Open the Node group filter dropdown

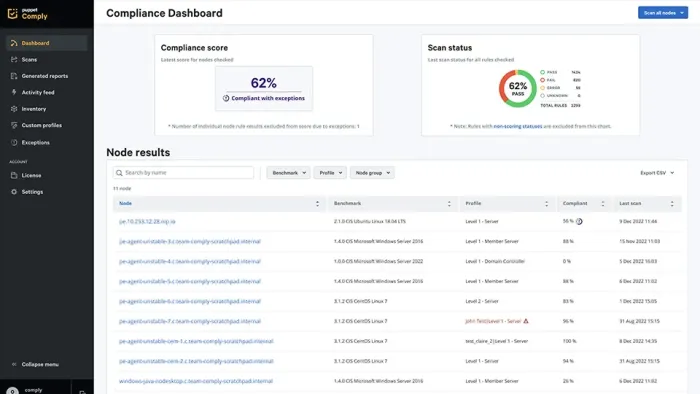tap(372, 173)
